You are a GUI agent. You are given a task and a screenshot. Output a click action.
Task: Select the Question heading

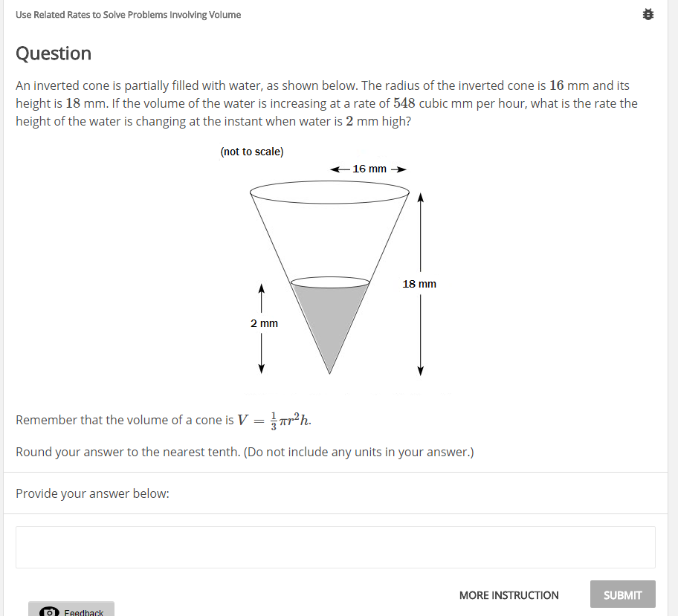(53, 54)
